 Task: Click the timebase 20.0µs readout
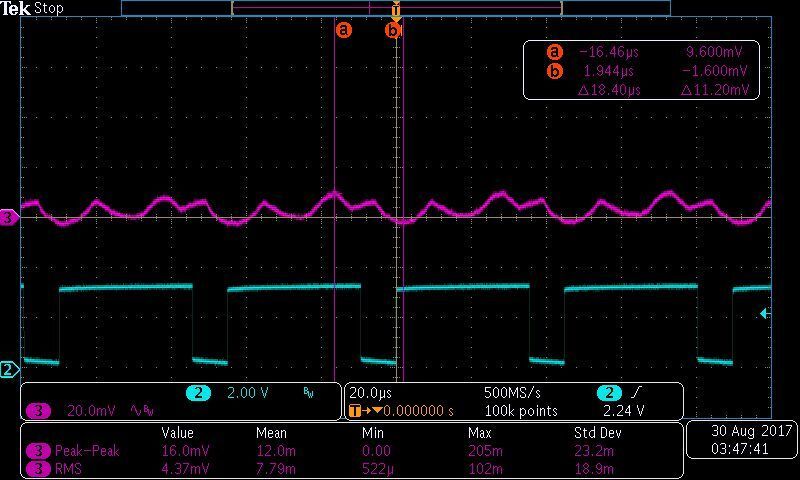coord(370,393)
